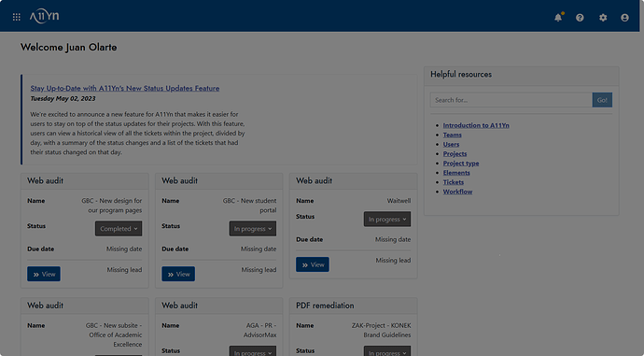
Task: Open the Project type resource link
Action: pyautogui.click(x=461, y=164)
